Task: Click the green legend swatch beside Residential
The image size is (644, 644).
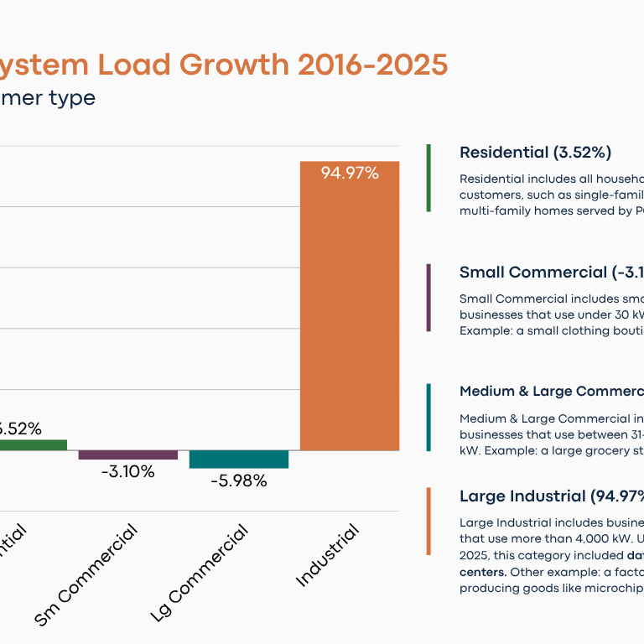Action: point(428,178)
